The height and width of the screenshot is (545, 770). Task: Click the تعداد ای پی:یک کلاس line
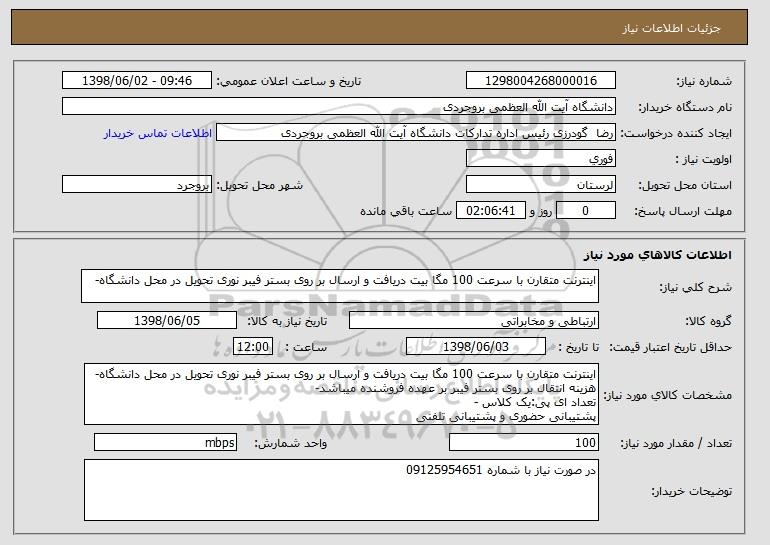[x=535, y=403]
